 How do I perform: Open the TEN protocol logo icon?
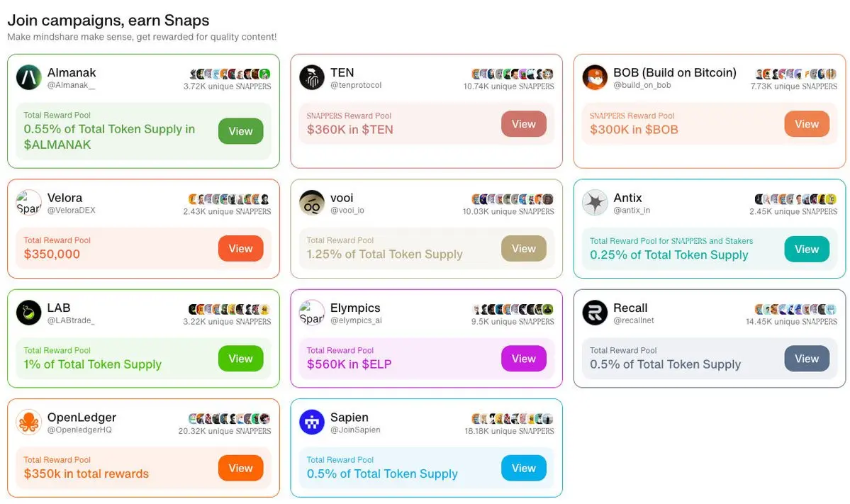[312, 77]
